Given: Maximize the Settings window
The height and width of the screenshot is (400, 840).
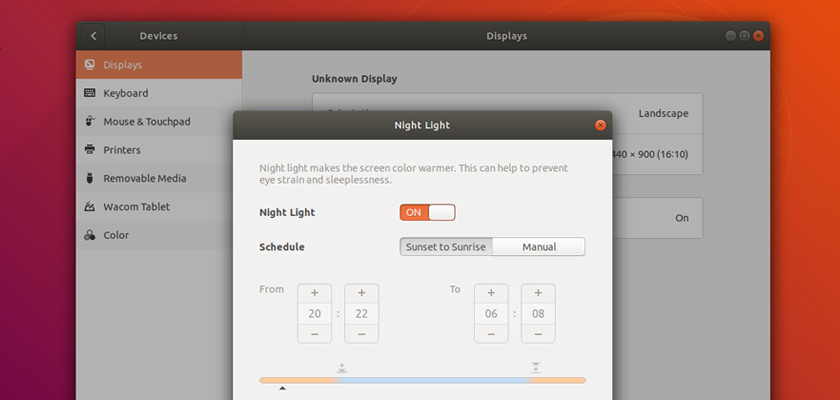Looking at the screenshot, I should pyautogui.click(x=744, y=36).
